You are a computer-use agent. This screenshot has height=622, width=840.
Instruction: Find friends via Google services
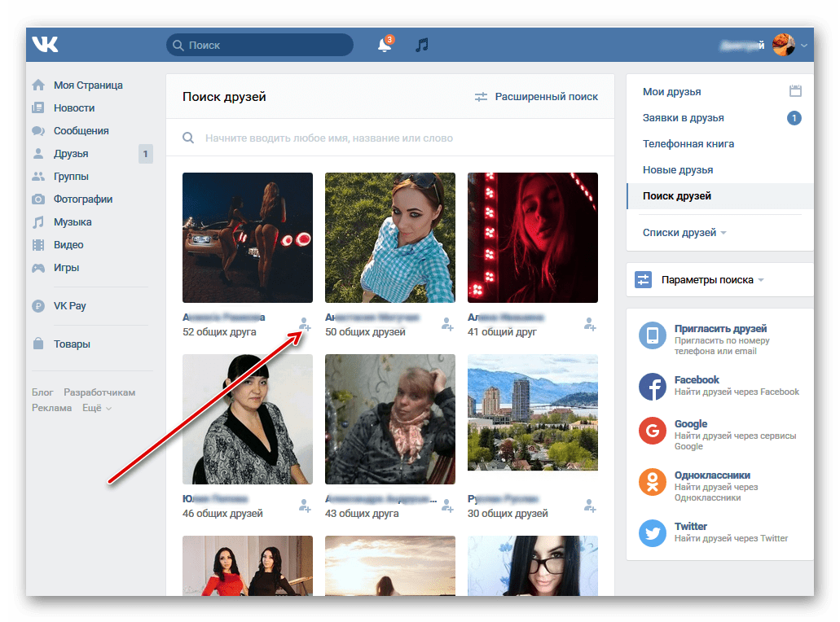tap(717, 434)
